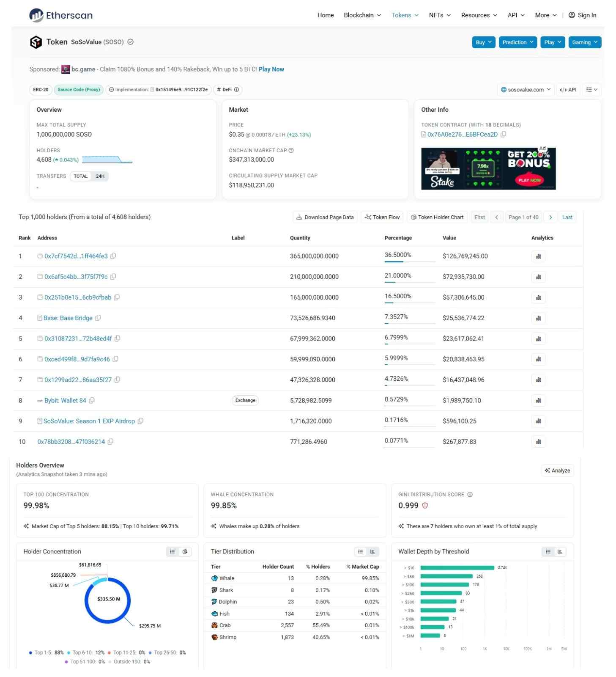Go to Home in navigation

(326, 15)
